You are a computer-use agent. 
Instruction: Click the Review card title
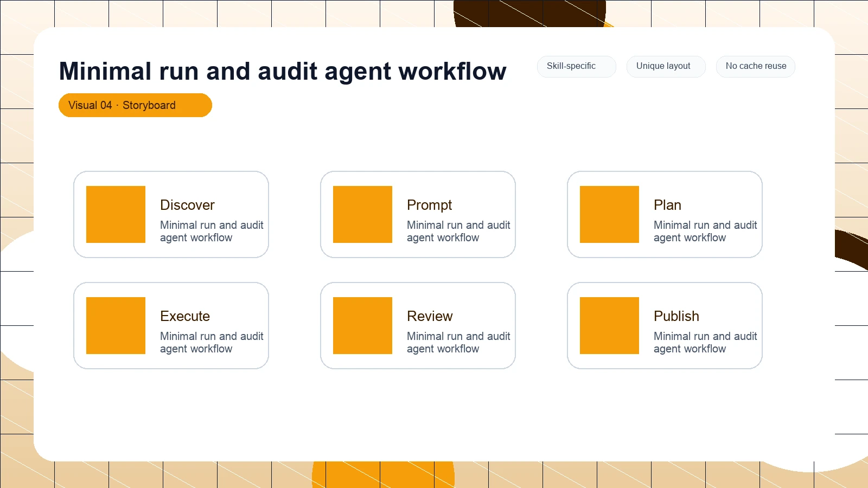point(430,316)
